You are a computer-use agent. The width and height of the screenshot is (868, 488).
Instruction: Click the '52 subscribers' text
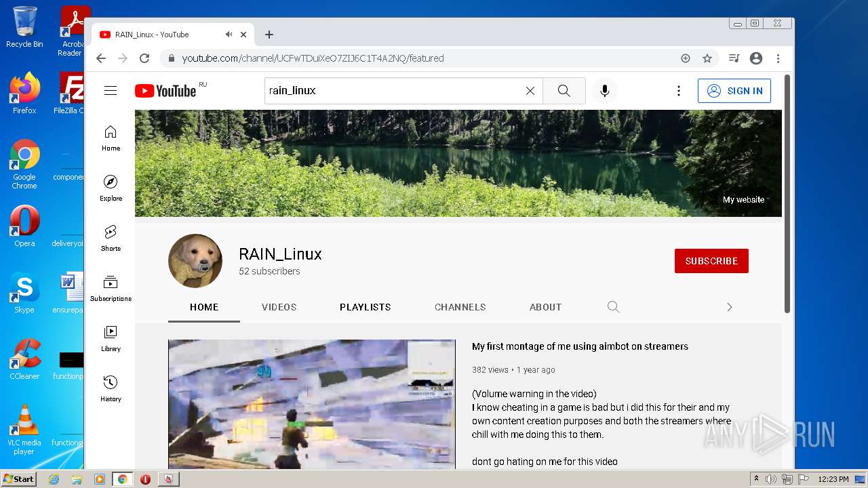[269, 271]
